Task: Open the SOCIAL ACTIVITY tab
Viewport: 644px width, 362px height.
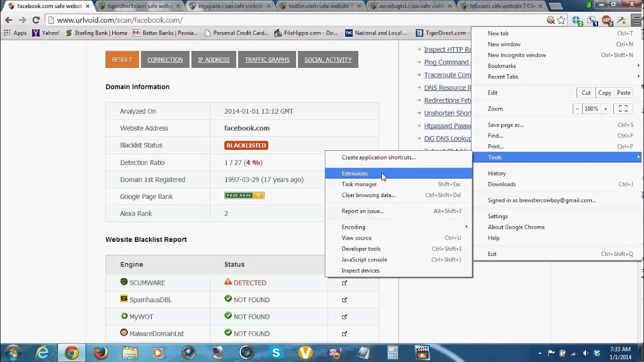Action: (x=328, y=59)
